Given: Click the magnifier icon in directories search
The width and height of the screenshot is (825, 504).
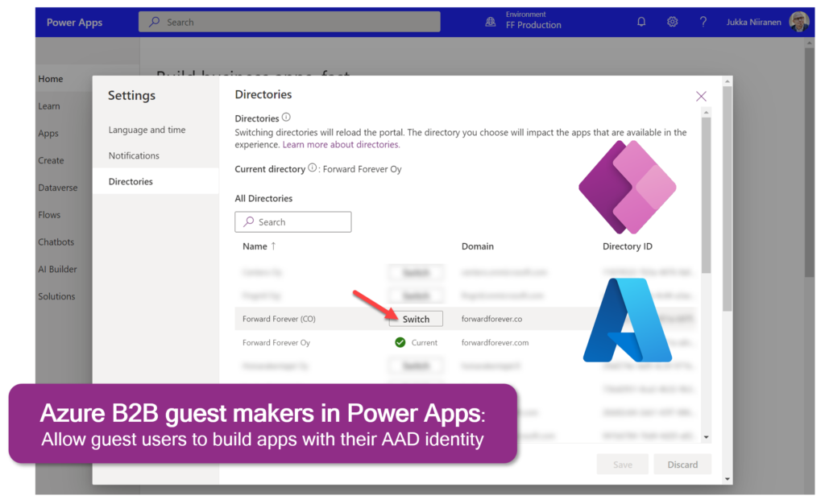Looking at the screenshot, I should click(x=248, y=221).
